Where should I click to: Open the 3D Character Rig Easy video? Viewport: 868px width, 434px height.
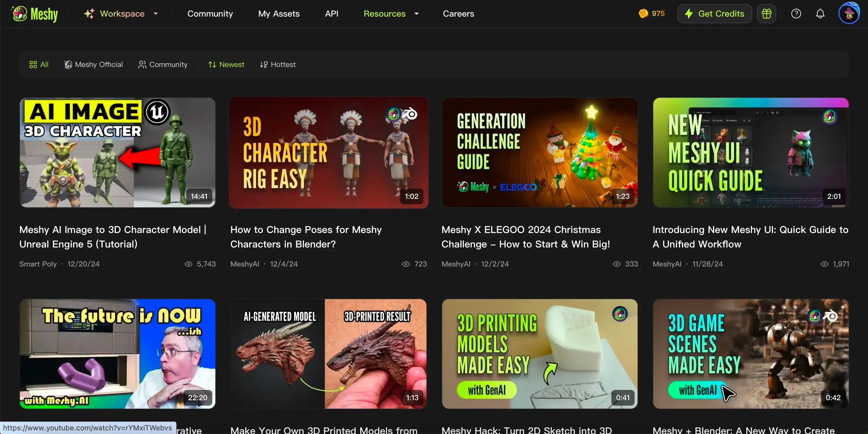point(328,152)
